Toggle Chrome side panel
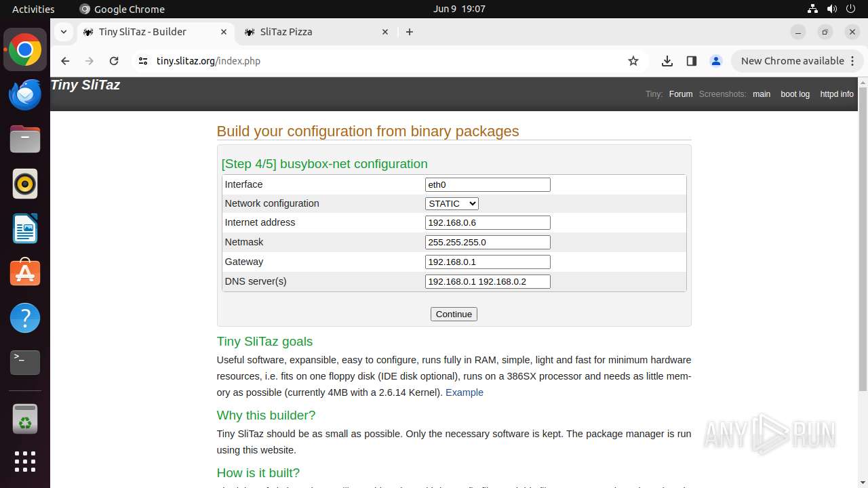 tap(692, 61)
